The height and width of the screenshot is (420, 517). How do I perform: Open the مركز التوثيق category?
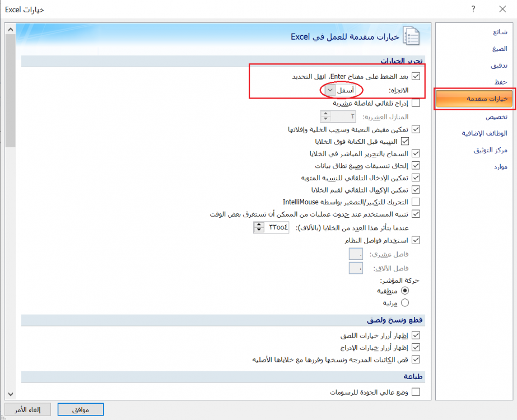490,150
